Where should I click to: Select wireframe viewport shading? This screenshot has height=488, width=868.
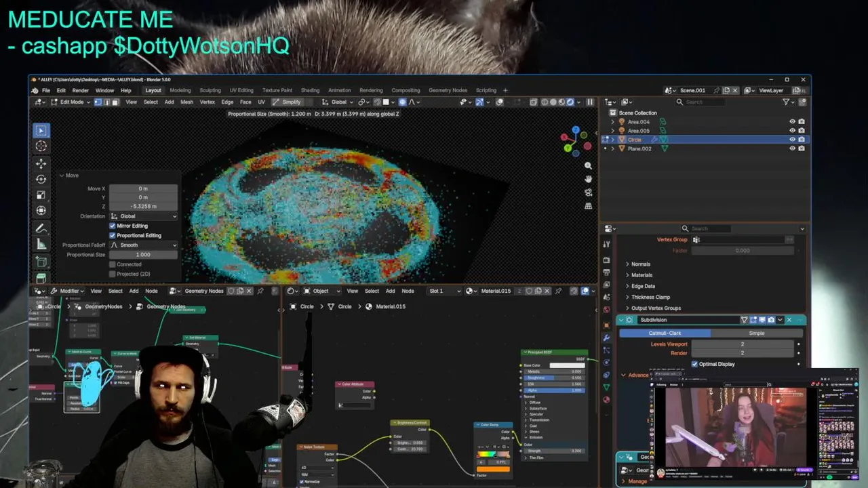[544, 102]
